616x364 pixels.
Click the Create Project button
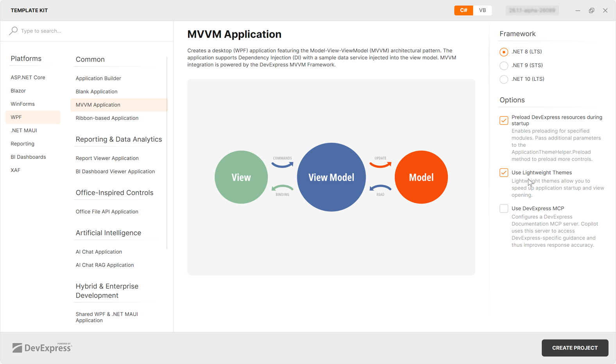[575, 348]
